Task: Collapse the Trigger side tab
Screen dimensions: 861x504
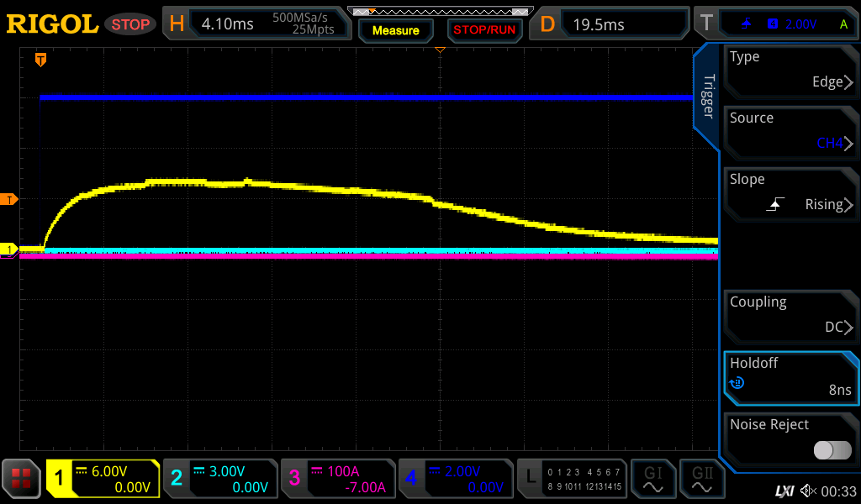Action: coord(707,97)
